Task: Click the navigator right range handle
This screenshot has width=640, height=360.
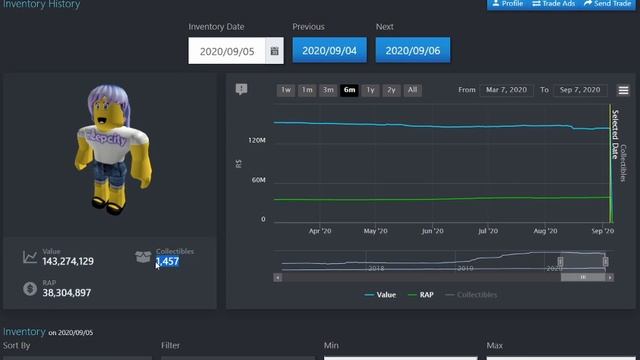Action: tap(605, 262)
